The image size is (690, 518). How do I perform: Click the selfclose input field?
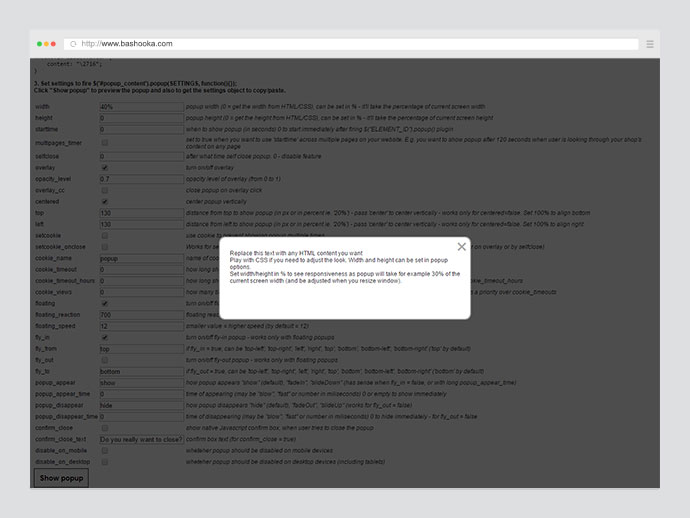141,157
